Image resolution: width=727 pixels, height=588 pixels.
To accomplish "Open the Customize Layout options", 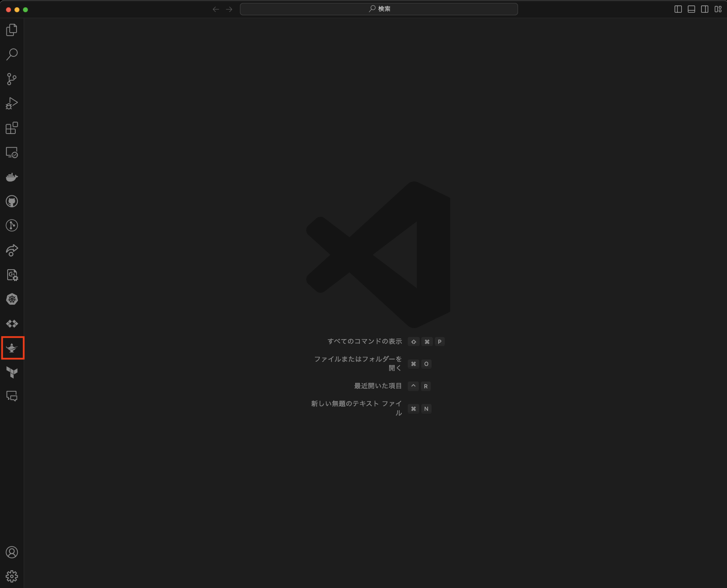I will [718, 9].
